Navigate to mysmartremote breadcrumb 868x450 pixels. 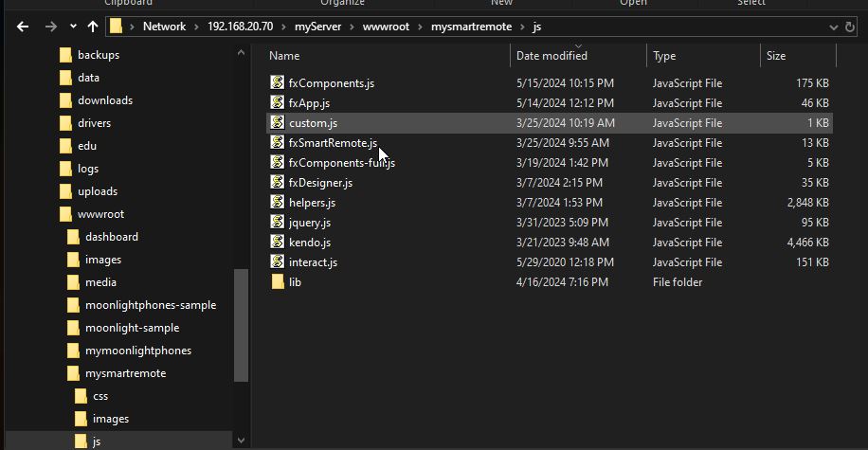(472, 27)
